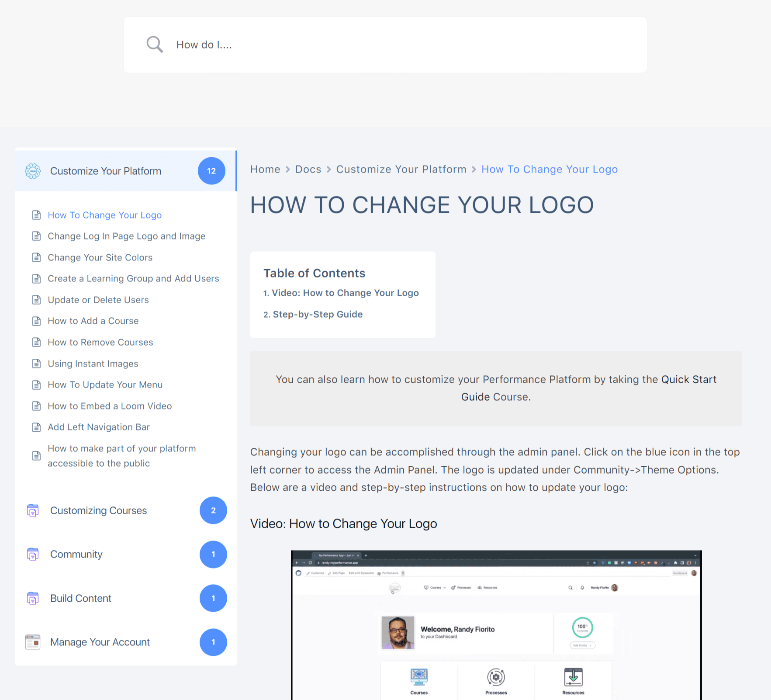Screen dimensions: 771x700
Task: Open Change Log In Page Logo and Image
Action: click(127, 236)
